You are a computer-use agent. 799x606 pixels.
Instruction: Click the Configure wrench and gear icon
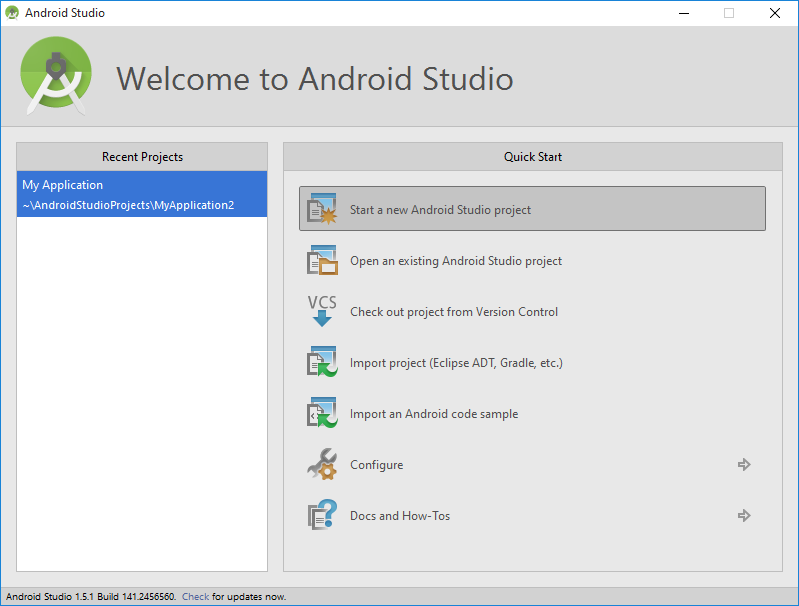click(322, 464)
